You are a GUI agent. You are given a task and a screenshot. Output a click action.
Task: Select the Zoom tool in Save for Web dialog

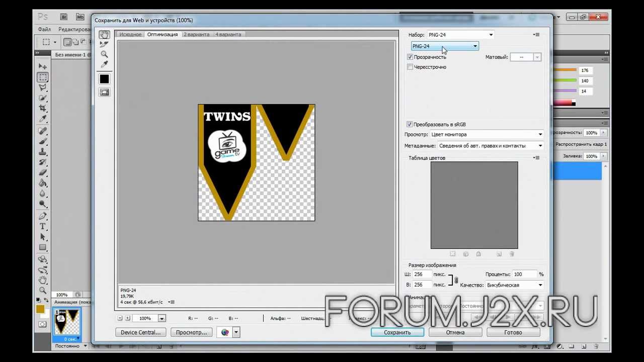point(104,54)
